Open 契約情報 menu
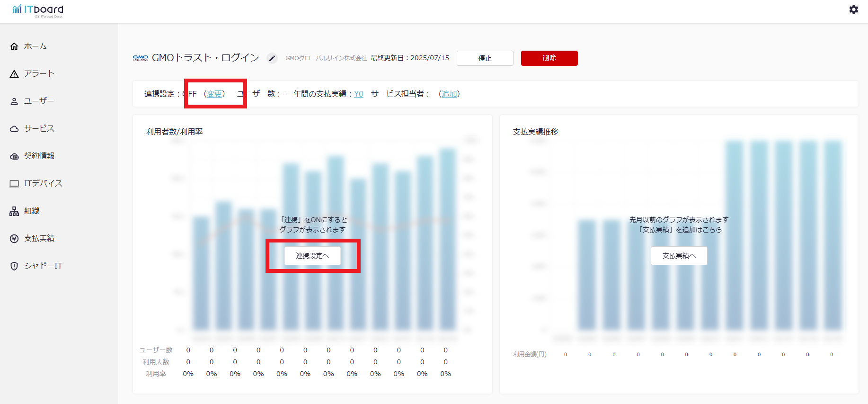This screenshot has width=868, height=404. point(39,156)
